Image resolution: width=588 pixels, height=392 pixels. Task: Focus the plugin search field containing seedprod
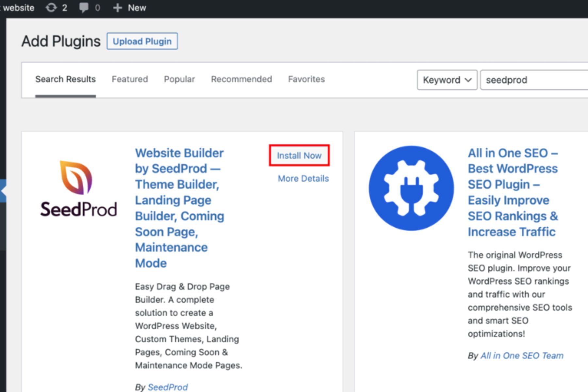[534, 80]
